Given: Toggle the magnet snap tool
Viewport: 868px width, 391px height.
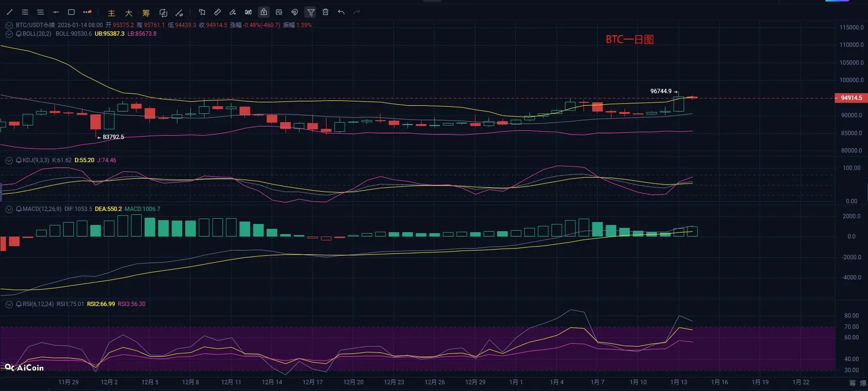Looking at the screenshot, I should [x=295, y=12].
